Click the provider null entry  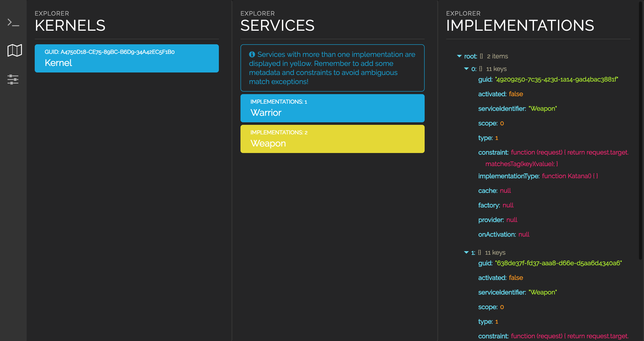click(512, 220)
